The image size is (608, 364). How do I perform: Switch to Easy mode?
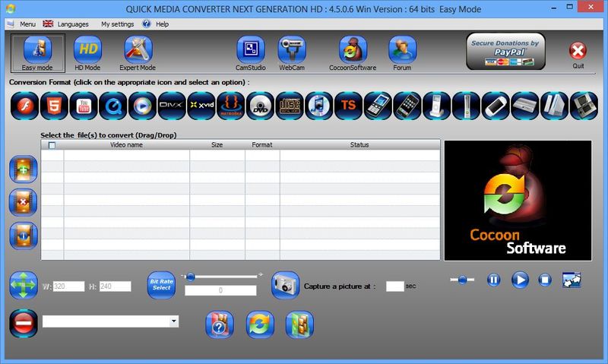pos(37,53)
